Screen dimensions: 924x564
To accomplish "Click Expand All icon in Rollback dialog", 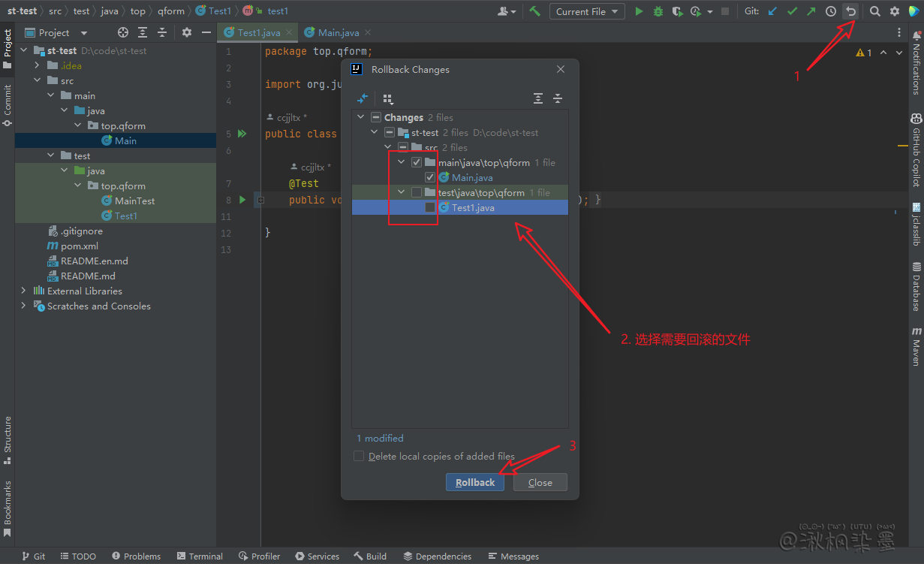I will coord(538,98).
